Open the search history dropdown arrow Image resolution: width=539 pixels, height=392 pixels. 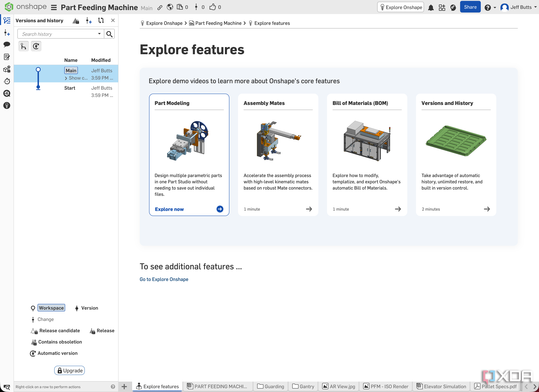[99, 34]
